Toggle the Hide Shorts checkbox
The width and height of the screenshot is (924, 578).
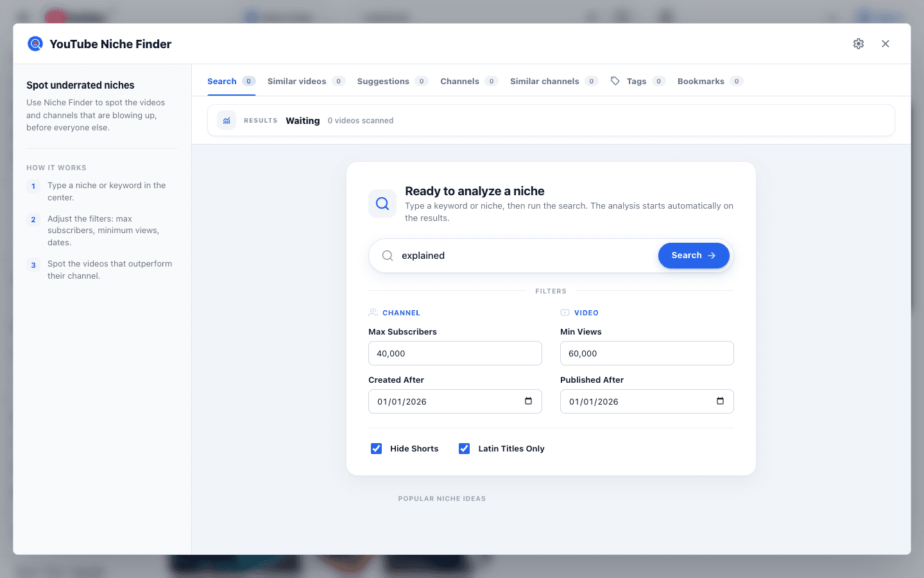(x=377, y=449)
